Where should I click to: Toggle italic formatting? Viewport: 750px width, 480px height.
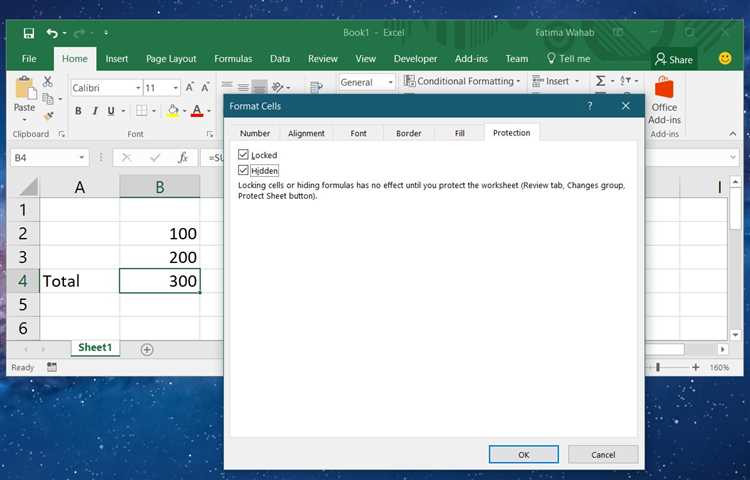click(95, 111)
